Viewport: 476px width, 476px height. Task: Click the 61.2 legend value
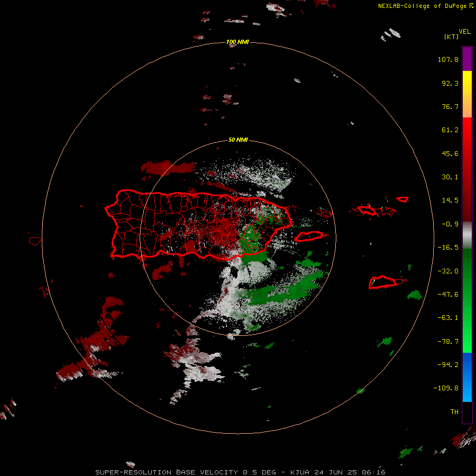pos(450,130)
